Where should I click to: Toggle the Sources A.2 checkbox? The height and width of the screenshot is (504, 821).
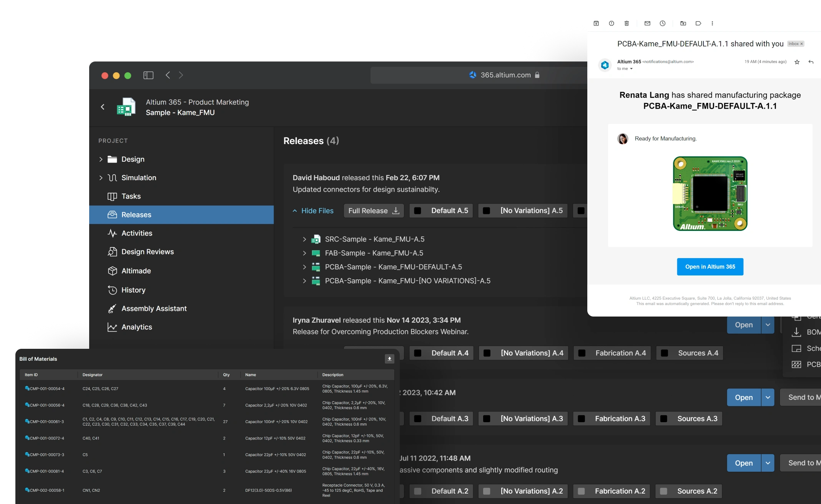tap(663, 491)
